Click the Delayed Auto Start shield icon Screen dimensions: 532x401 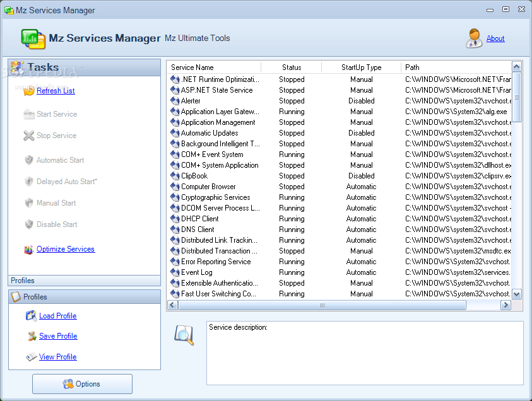pos(29,182)
